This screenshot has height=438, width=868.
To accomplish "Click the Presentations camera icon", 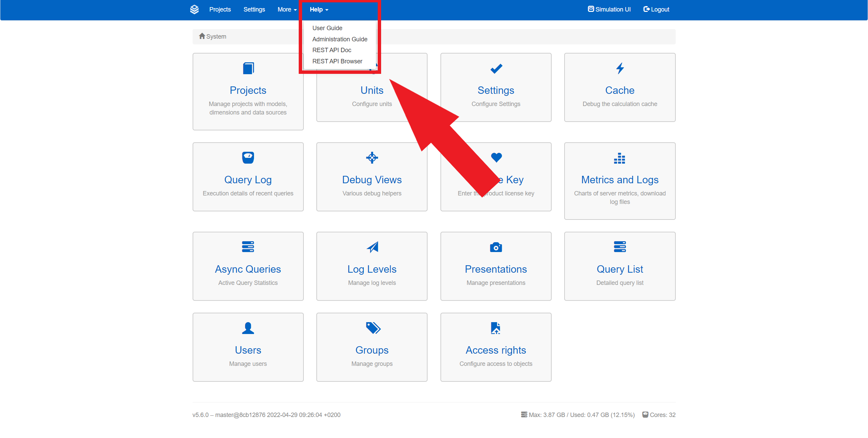I will [x=496, y=247].
